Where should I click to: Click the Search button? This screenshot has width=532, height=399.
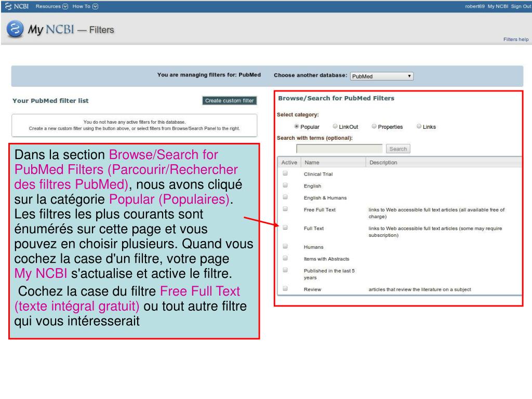(398, 149)
